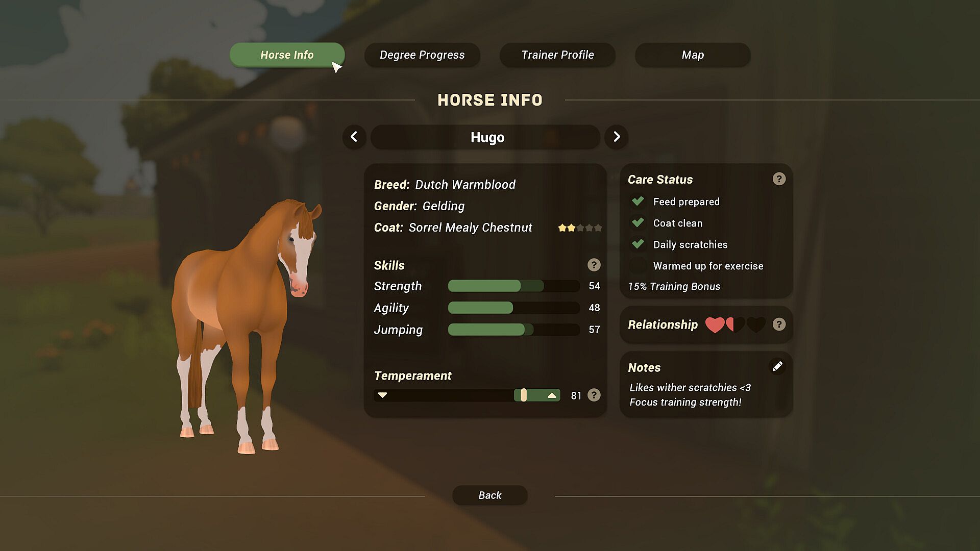Edit notes with the pencil icon
980x551 pixels.
pyautogui.click(x=777, y=366)
